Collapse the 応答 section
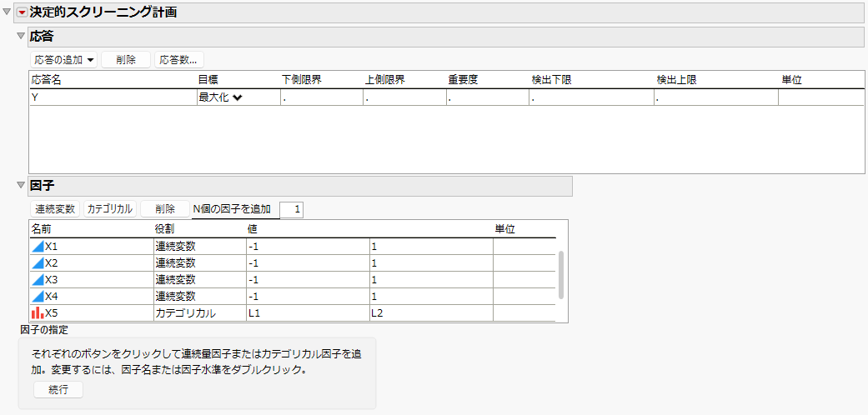The height and width of the screenshot is (415, 868). pyautogui.click(x=21, y=36)
